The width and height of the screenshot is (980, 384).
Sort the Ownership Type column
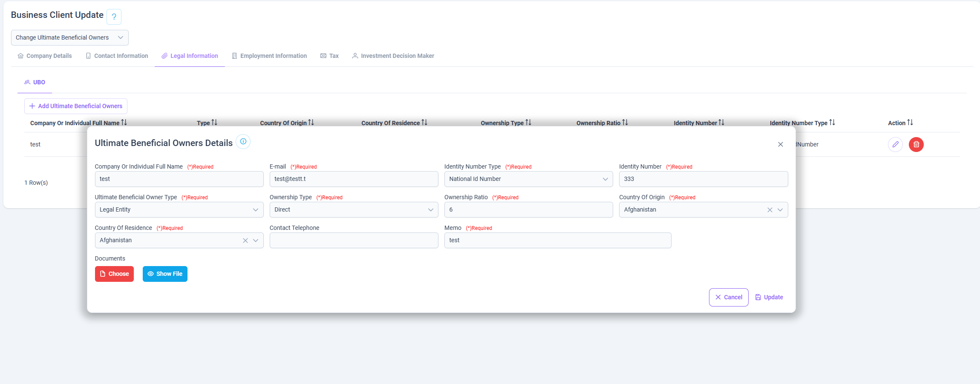(x=528, y=123)
